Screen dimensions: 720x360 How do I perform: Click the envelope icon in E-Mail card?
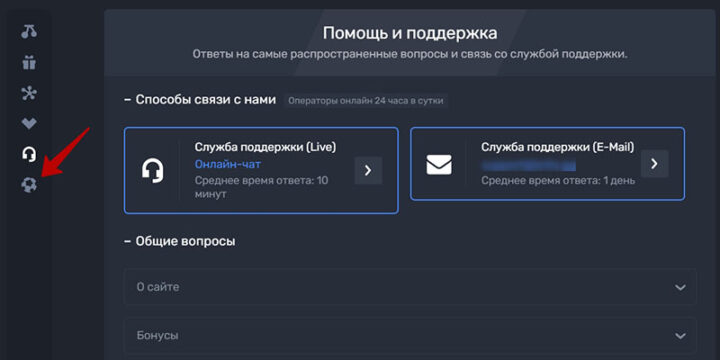pyautogui.click(x=439, y=164)
